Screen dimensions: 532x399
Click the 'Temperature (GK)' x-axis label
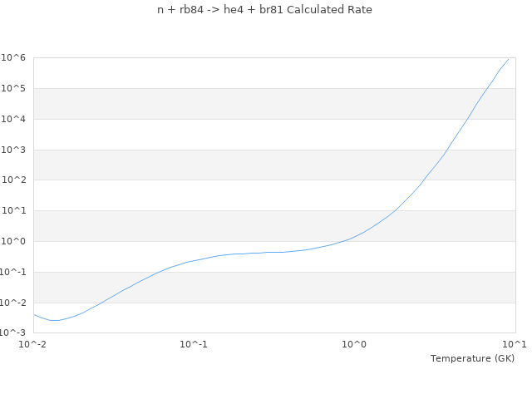pos(472,358)
